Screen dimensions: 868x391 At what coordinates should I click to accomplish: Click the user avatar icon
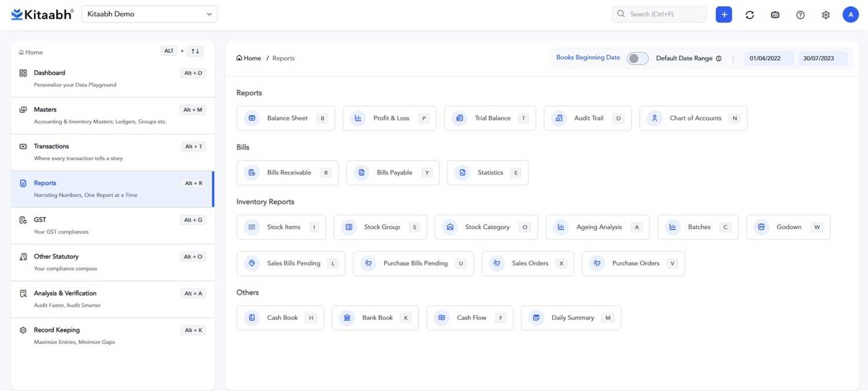pyautogui.click(x=850, y=14)
